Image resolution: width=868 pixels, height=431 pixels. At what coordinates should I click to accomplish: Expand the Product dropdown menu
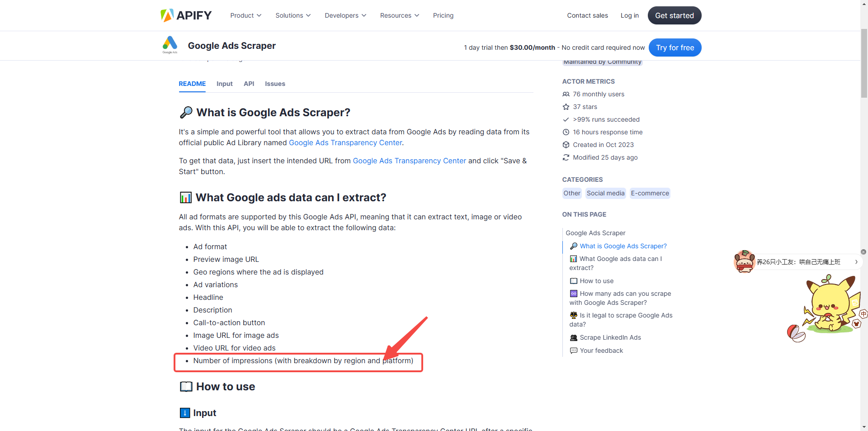point(245,15)
